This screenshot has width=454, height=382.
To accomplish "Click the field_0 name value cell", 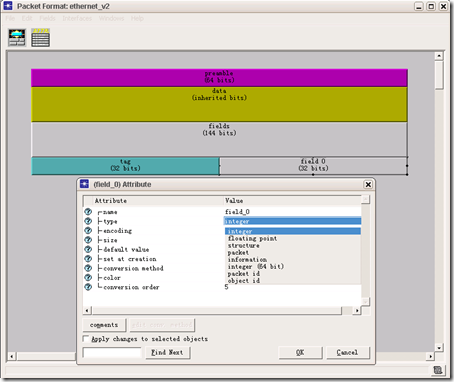I will 292,212.
